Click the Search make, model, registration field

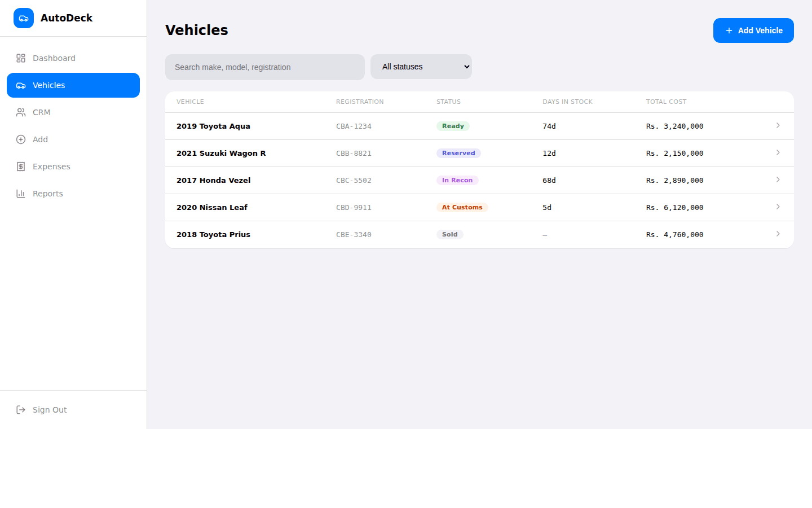click(x=265, y=67)
